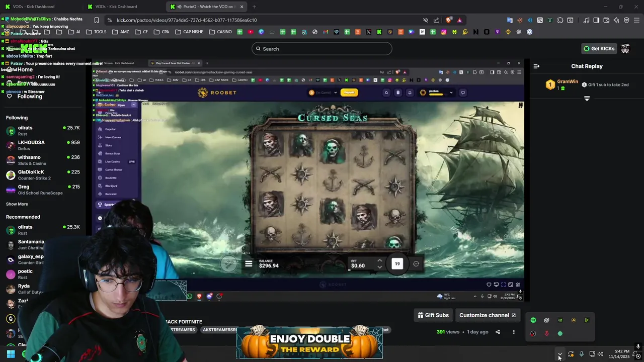Viewport: 644px width, 362px height.
Task: Click the browser address bar URL
Action: click(x=187, y=20)
